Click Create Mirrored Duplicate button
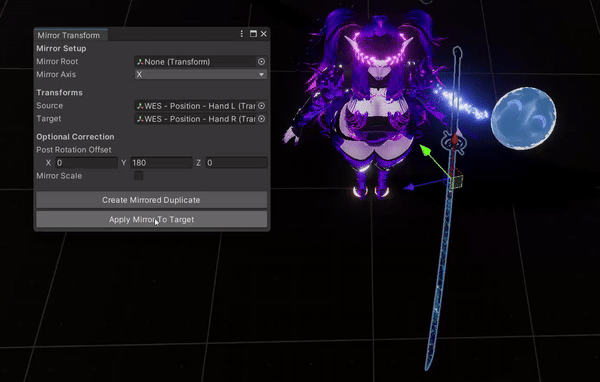This screenshot has width=600, height=382. click(x=152, y=200)
